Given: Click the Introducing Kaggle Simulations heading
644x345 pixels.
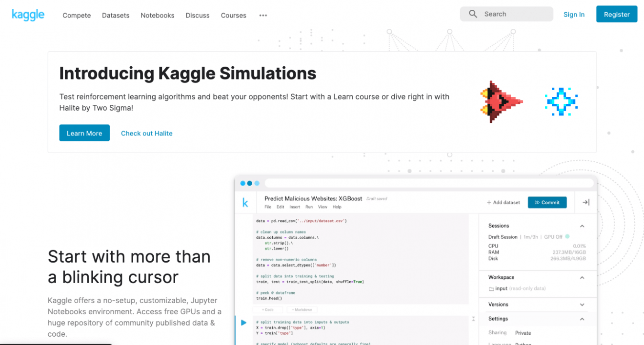Looking at the screenshot, I should 188,74.
